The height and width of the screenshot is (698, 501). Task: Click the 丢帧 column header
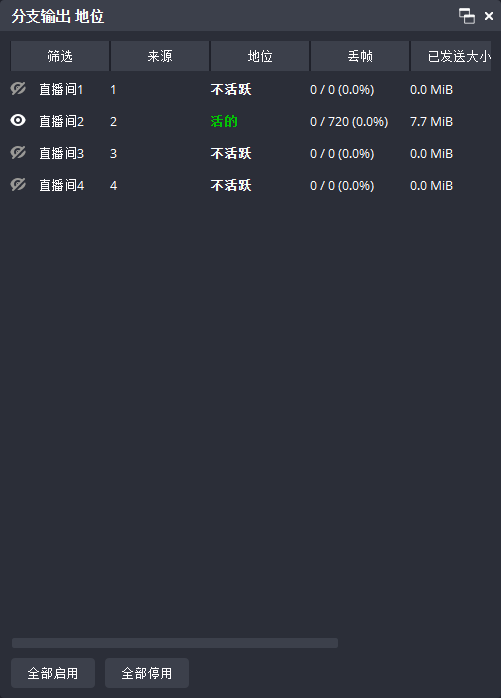360,56
